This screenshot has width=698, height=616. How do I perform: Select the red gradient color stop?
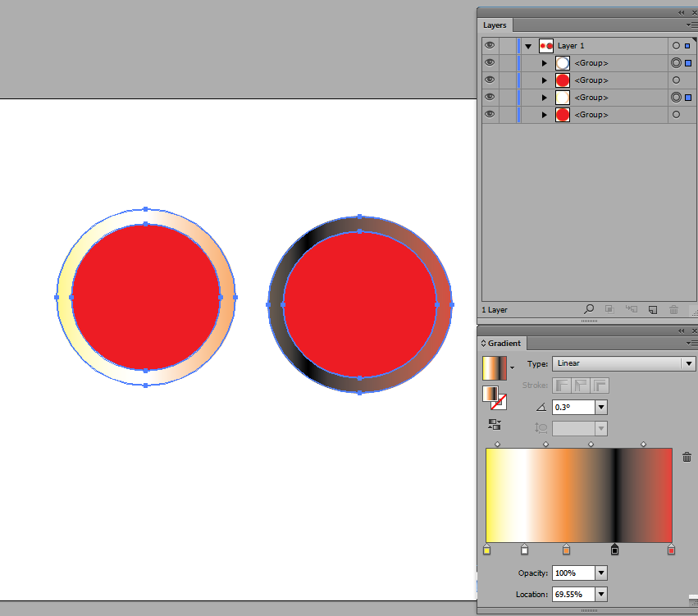[x=671, y=550]
